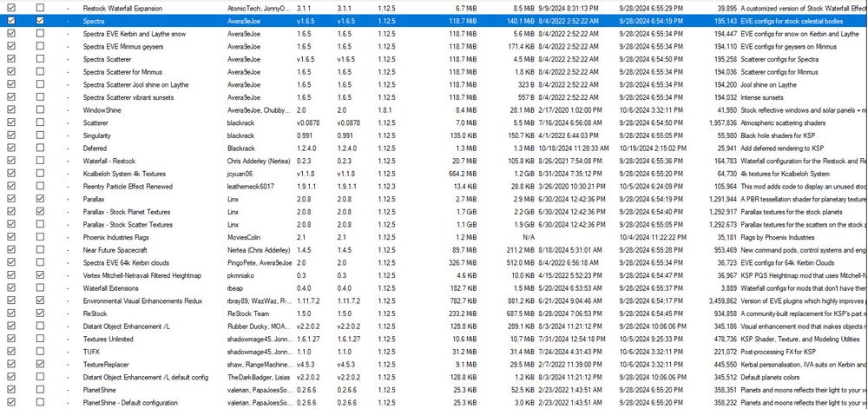Screen dimensions: 868x409
Task: Toggle auto-installed checkbox for TextureReplacer
Action: [x=40, y=364]
